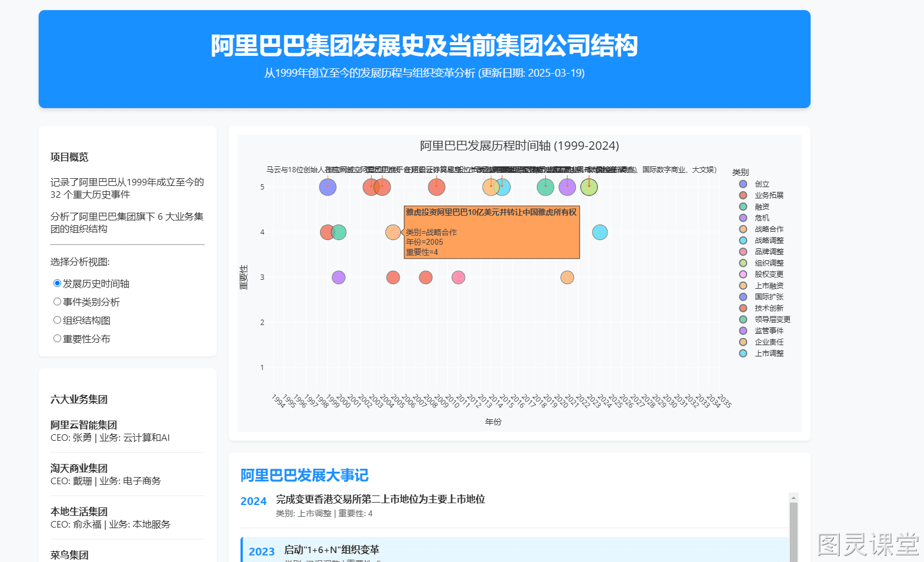
Task: Click the orange 2005 marker beside the tooltip
Action: click(393, 232)
